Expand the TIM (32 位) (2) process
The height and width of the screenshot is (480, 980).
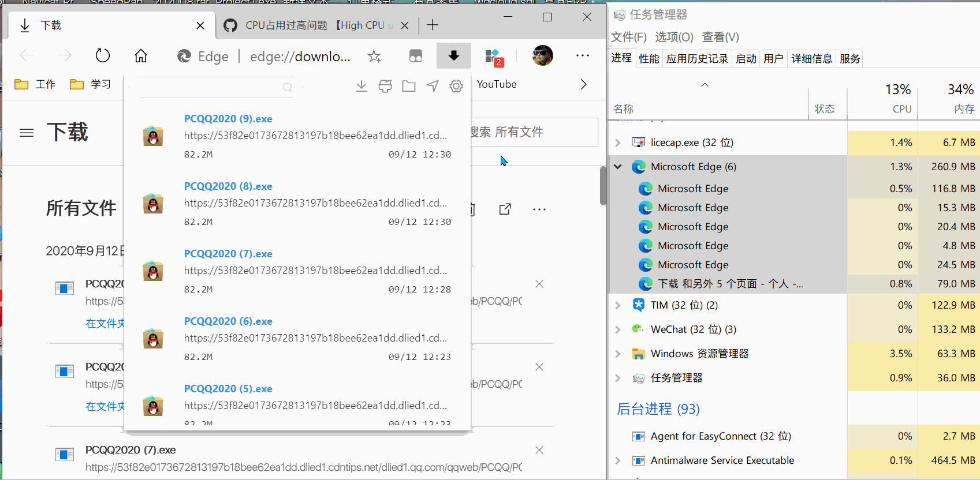click(x=618, y=305)
